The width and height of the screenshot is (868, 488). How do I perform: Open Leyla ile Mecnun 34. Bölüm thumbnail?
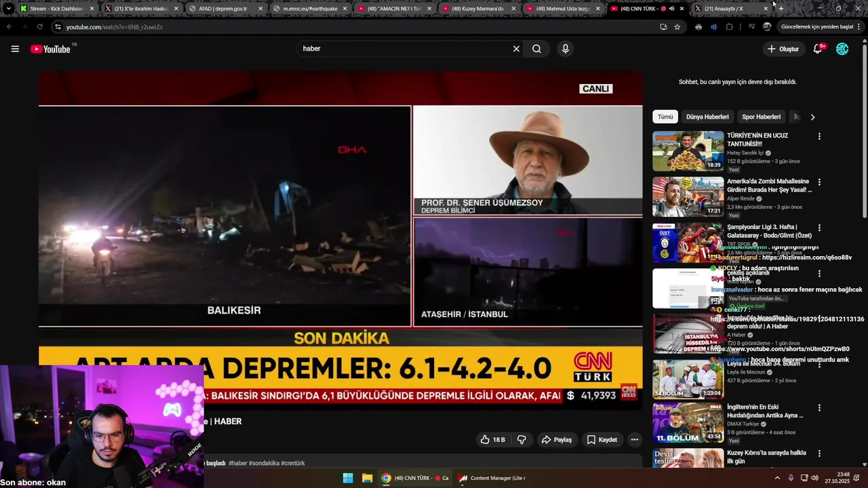[688, 378]
